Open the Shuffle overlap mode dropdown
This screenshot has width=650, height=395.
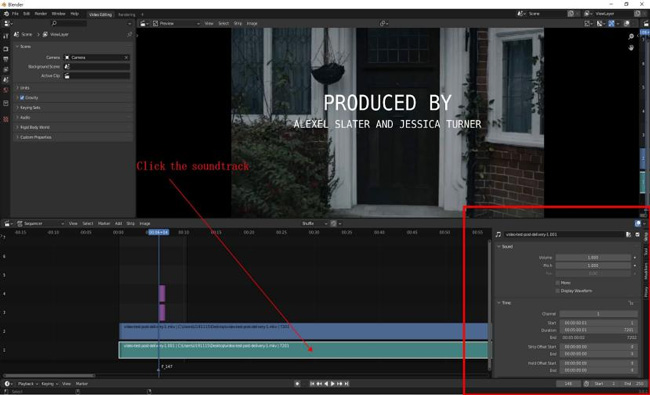point(314,224)
